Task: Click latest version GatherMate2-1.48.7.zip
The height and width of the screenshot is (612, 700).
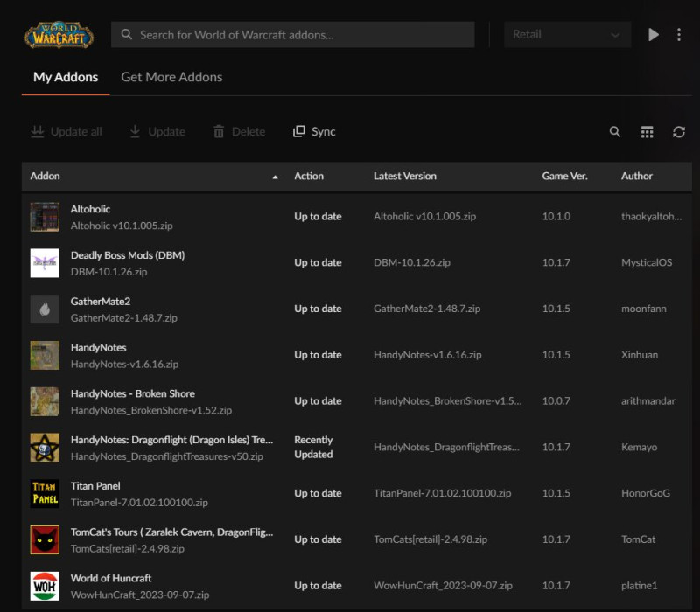Action: click(x=427, y=309)
